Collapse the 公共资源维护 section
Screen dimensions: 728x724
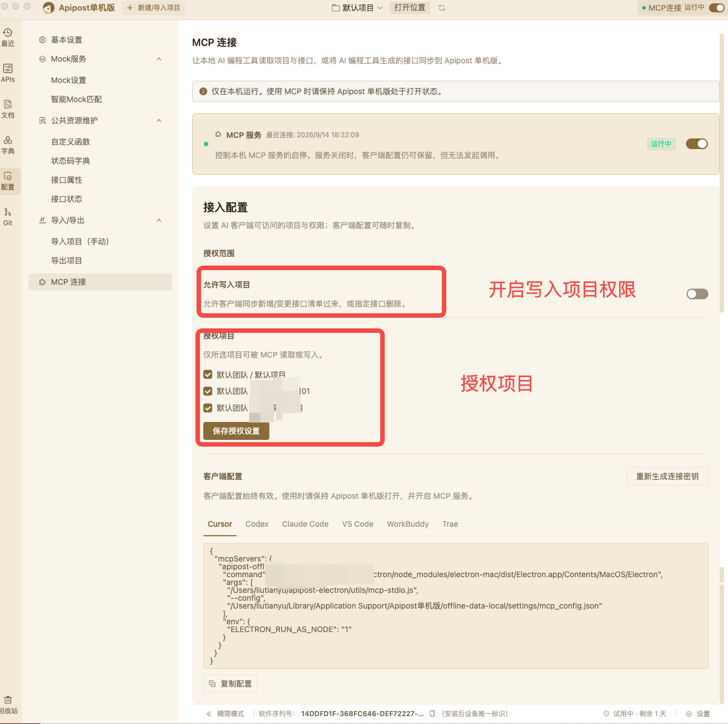(x=159, y=120)
